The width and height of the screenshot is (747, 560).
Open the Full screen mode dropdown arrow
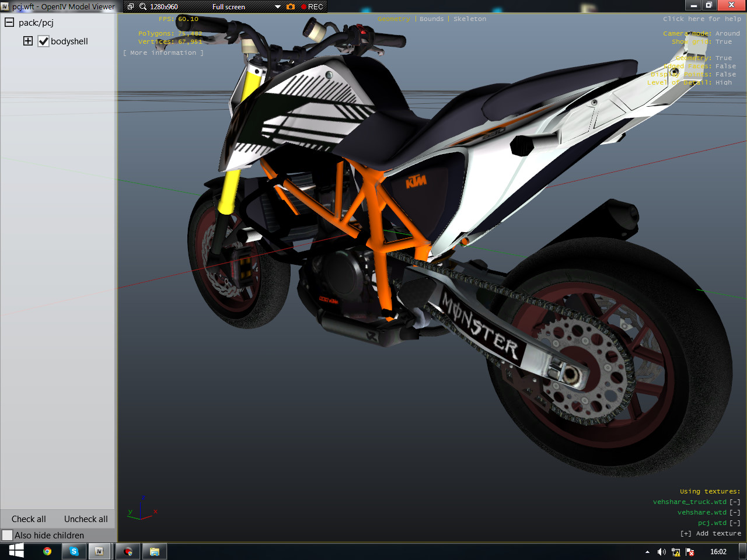[x=278, y=7]
